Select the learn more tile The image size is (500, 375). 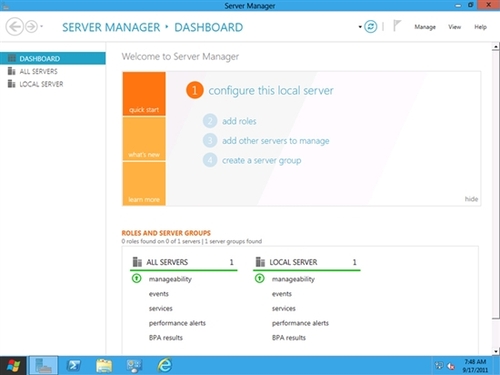point(144,183)
